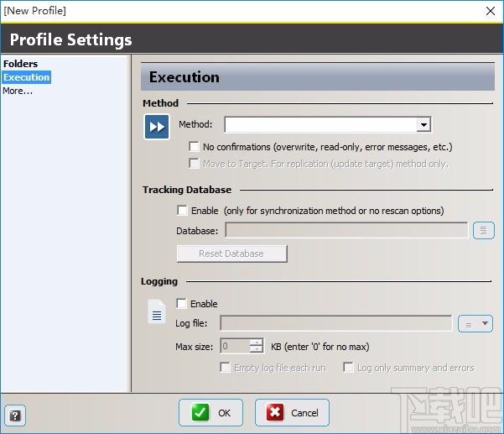Screen dimensions: 504x434
Task: Tick Log only summary and errors
Action: tap(348, 368)
